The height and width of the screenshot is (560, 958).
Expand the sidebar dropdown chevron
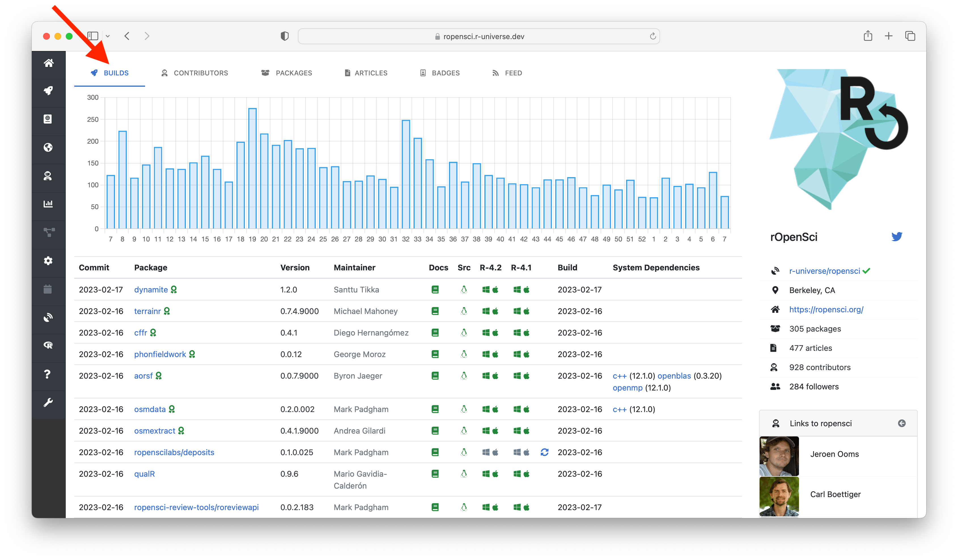(x=108, y=36)
